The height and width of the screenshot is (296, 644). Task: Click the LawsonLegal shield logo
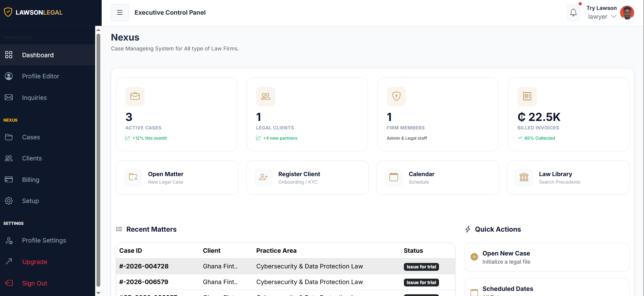click(x=8, y=12)
